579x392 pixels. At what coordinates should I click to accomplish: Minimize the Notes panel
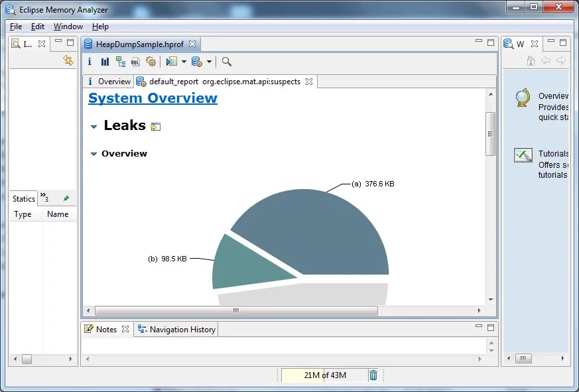479,326
